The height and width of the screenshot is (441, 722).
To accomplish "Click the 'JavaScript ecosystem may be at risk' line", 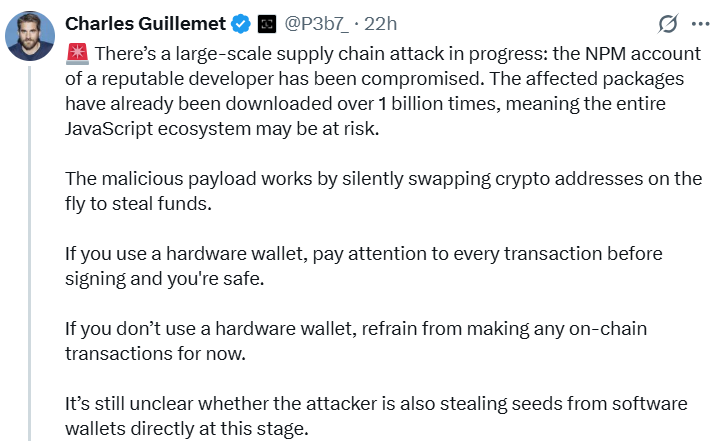I will [222, 129].
